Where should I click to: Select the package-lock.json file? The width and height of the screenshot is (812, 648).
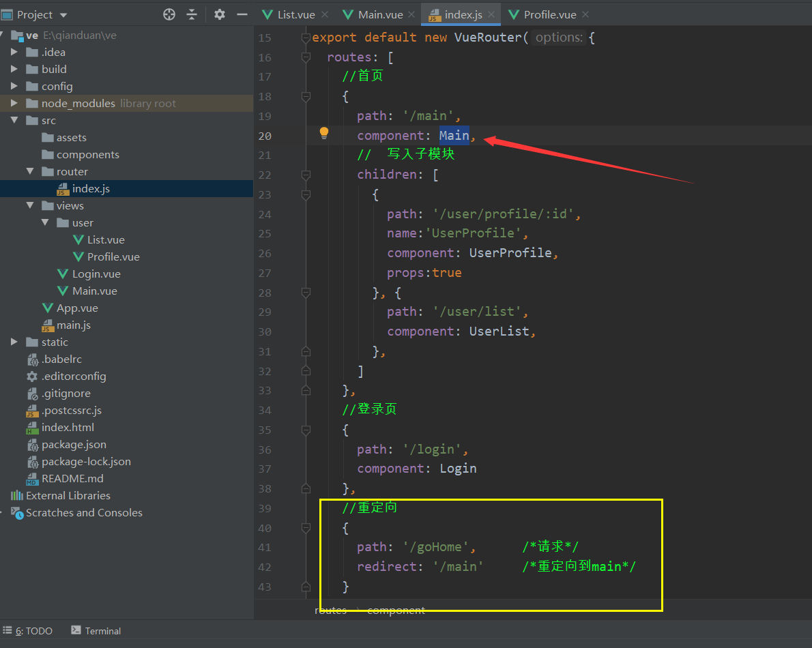coord(78,462)
